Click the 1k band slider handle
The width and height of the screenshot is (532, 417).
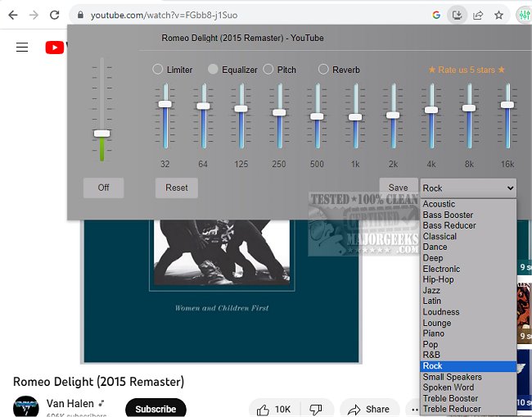(x=355, y=117)
